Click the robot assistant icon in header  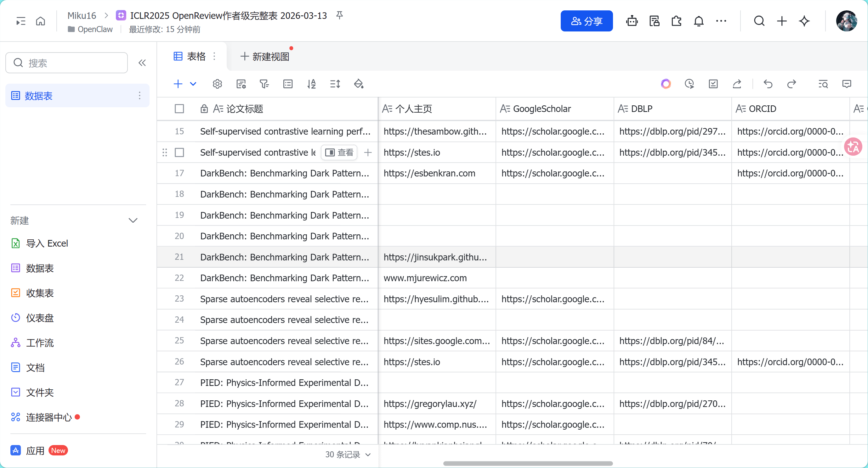pyautogui.click(x=632, y=21)
